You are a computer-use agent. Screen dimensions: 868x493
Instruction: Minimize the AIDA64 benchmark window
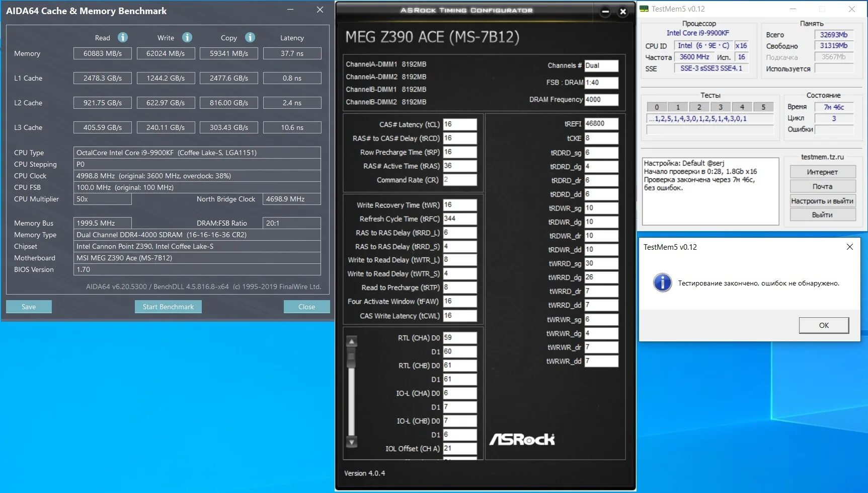click(290, 10)
